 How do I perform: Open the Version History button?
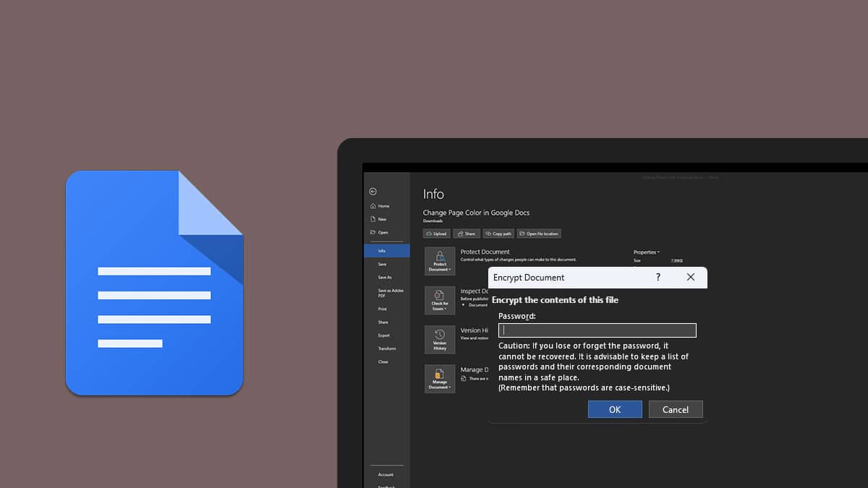pos(440,339)
